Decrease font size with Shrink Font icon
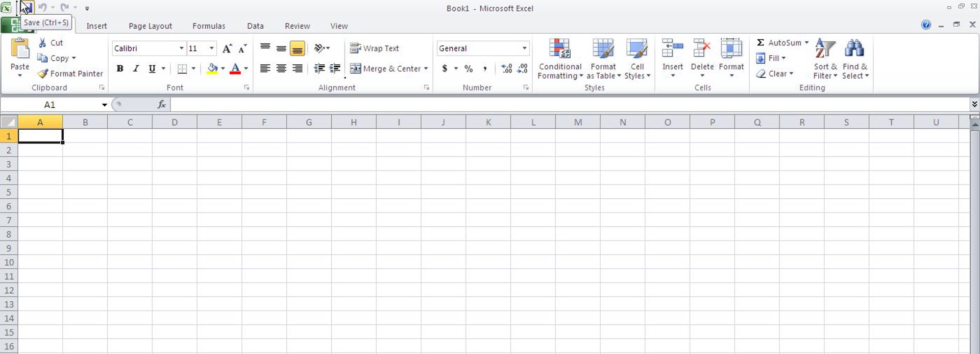980x354 pixels. [243, 49]
